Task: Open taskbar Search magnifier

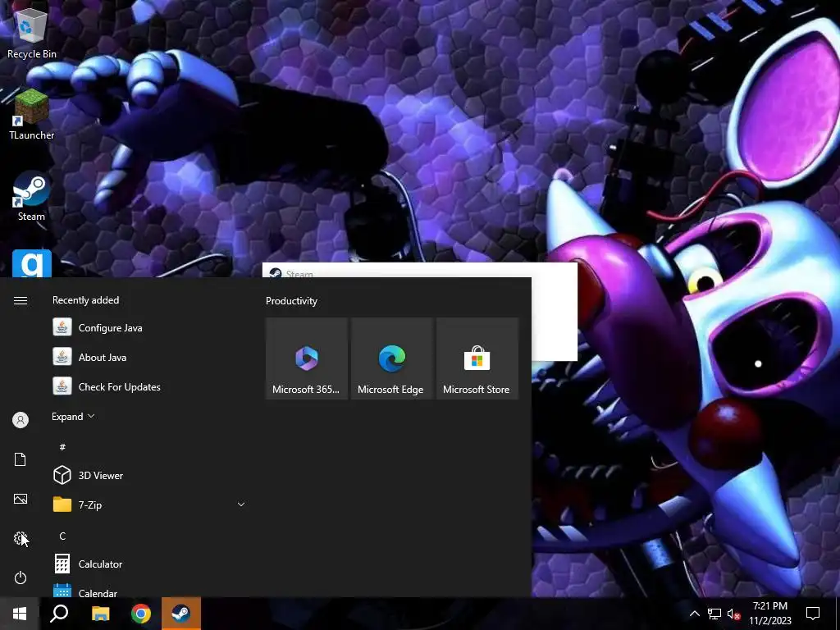Action: (x=59, y=614)
